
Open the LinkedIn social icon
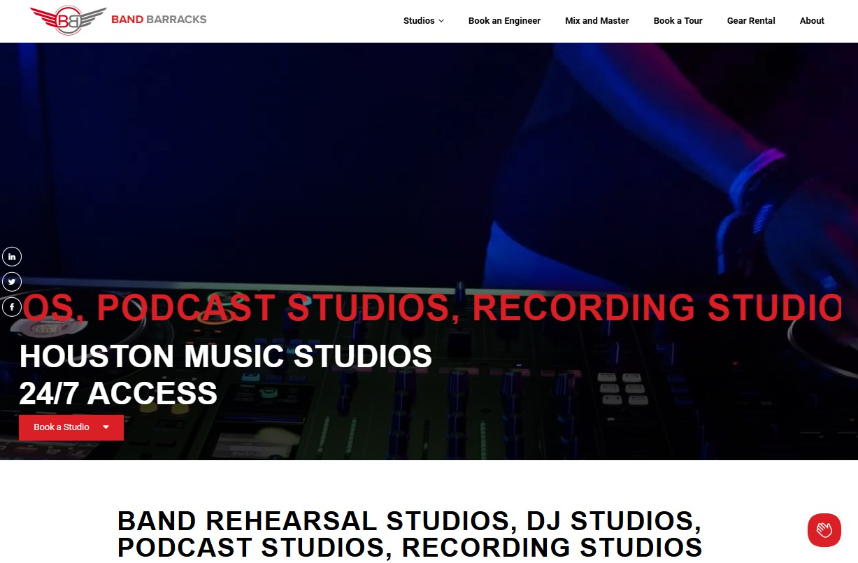coord(11,256)
